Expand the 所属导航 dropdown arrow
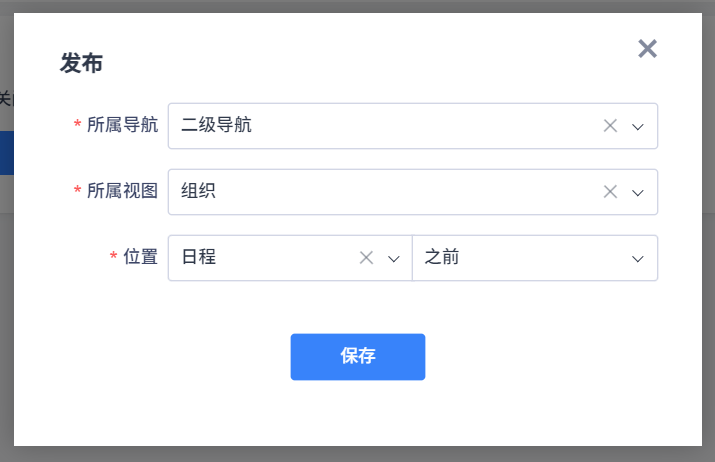The image size is (715, 462). point(638,126)
